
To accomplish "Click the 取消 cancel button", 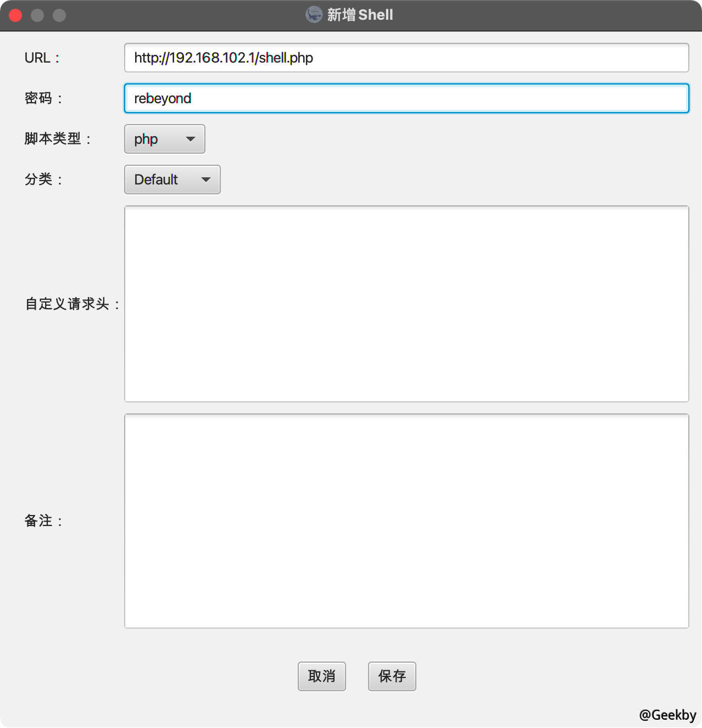I will pos(321,676).
